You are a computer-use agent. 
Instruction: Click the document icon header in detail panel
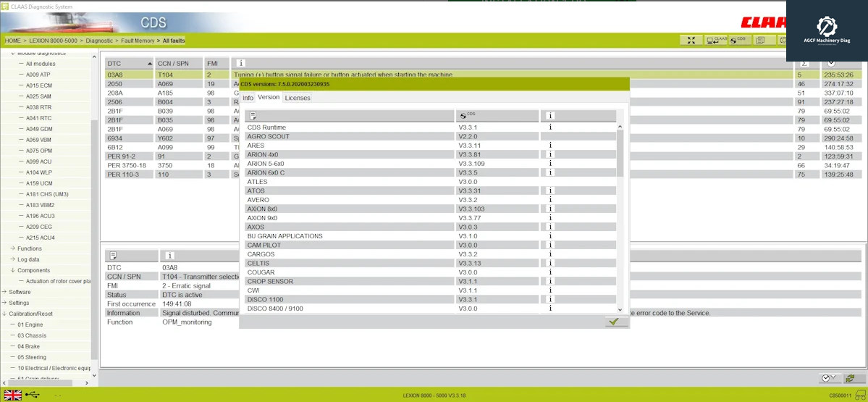[132, 256]
